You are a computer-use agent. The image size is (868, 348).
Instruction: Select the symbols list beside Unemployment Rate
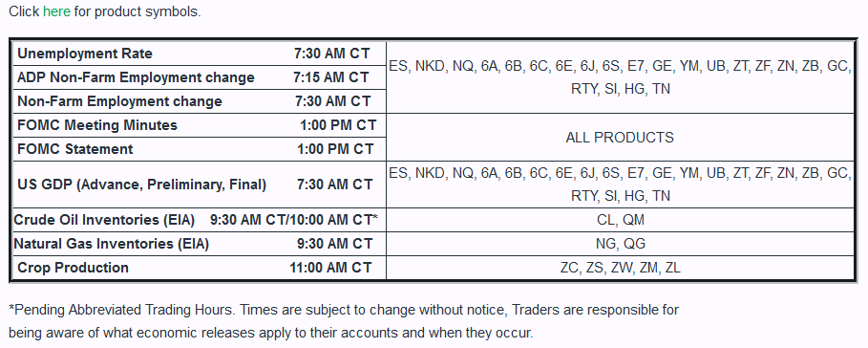pyautogui.click(x=620, y=77)
